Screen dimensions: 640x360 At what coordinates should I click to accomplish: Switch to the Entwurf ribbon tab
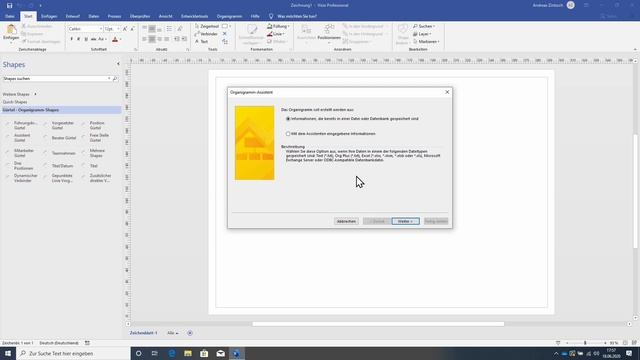click(x=73, y=16)
